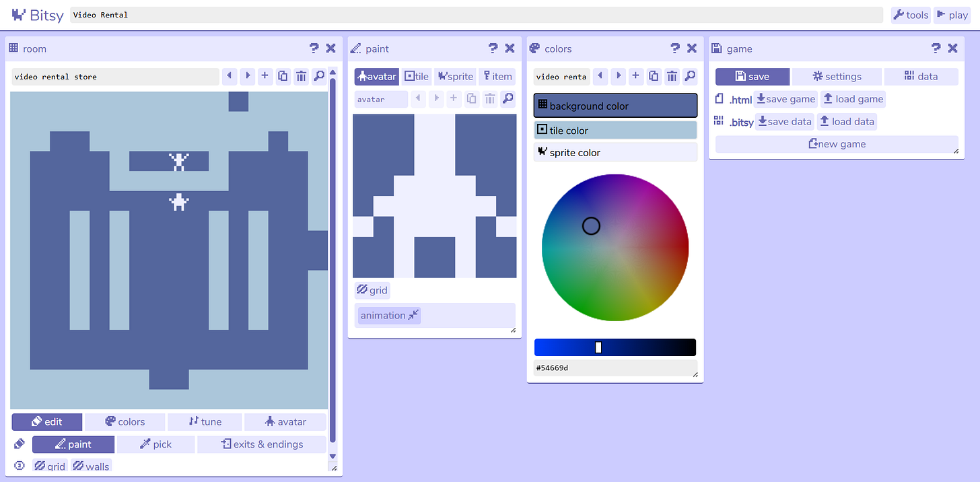Click the Bitsy logo in header
The height and width of the screenshot is (482, 980).
[x=38, y=15]
